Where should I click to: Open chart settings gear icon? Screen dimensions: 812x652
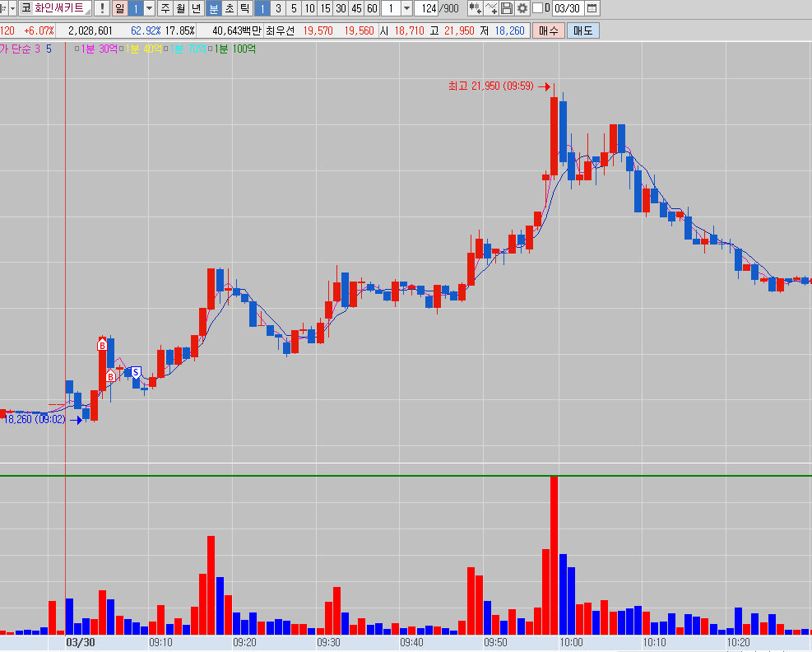(522, 8)
